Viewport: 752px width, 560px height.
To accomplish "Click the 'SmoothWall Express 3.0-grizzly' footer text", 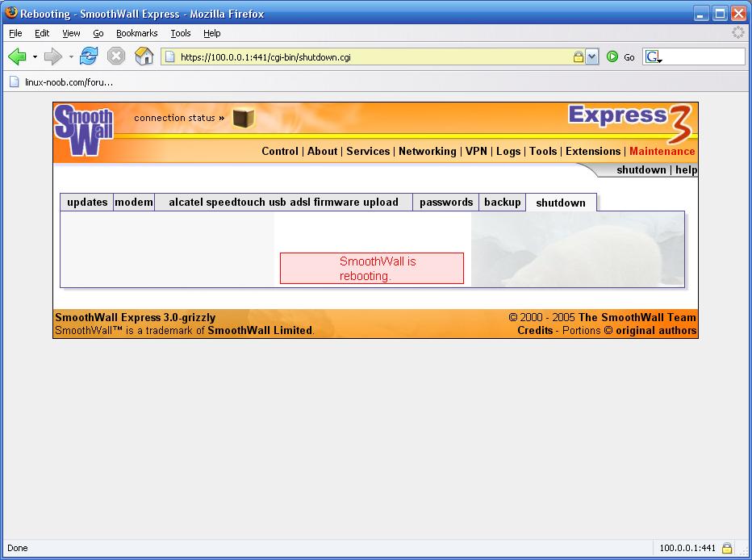I will click(x=136, y=317).
